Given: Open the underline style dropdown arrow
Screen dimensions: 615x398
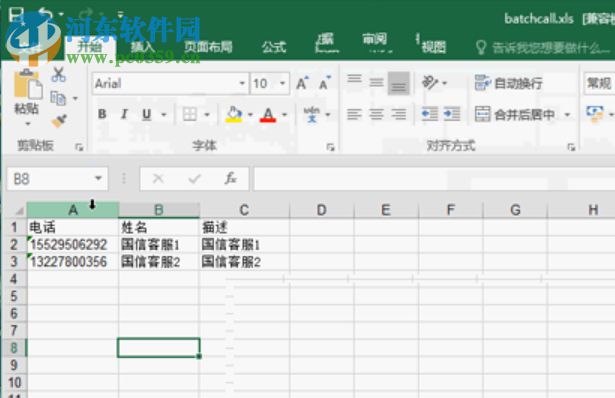Looking at the screenshot, I should pos(164,115).
